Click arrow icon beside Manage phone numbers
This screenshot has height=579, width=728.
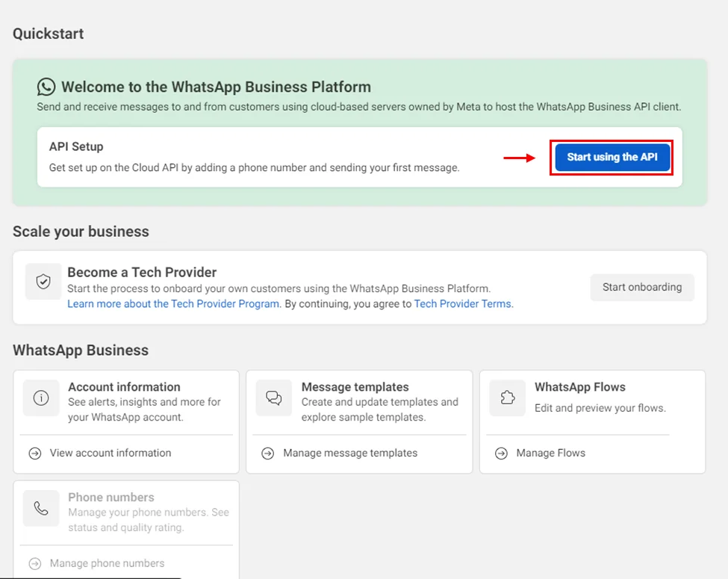tap(35, 563)
